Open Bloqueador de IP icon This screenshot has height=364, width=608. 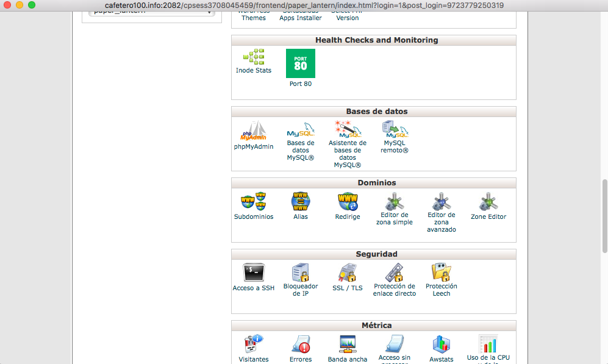pos(301,273)
